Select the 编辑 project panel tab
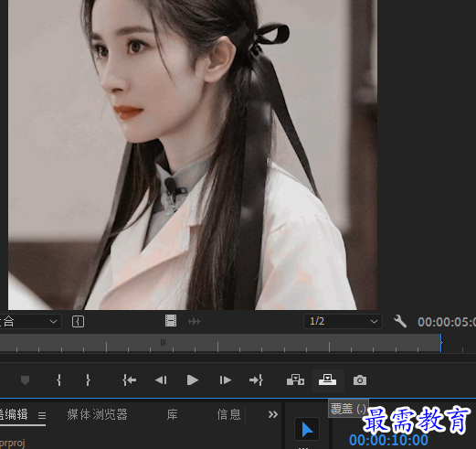Screen dimensions: 476x449 (x=14, y=414)
